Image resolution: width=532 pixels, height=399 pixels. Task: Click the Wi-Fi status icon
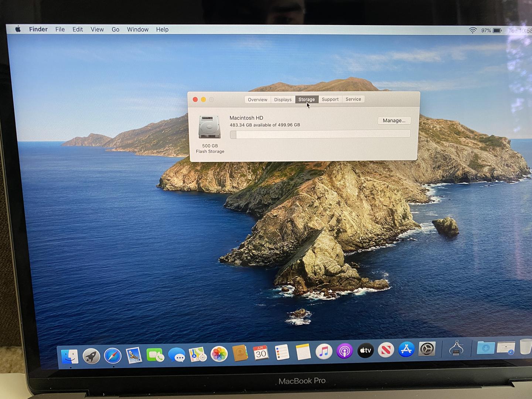pos(473,30)
